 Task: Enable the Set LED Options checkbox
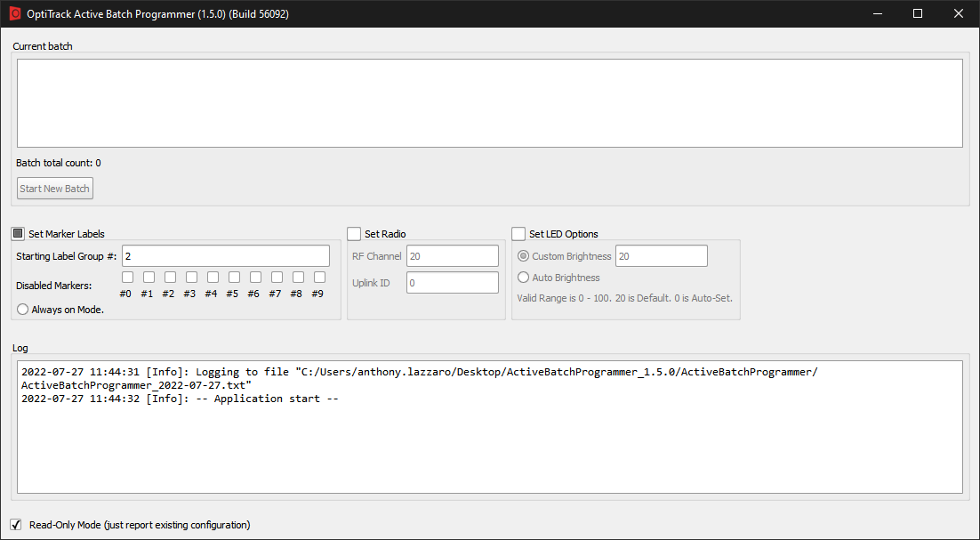point(518,233)
